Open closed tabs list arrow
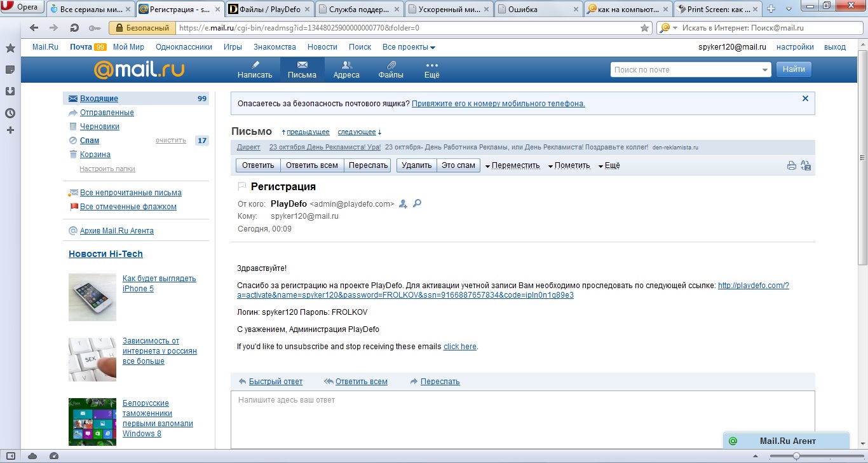The width and height of the screenshot is (868, 463). (x=790, y=8)
